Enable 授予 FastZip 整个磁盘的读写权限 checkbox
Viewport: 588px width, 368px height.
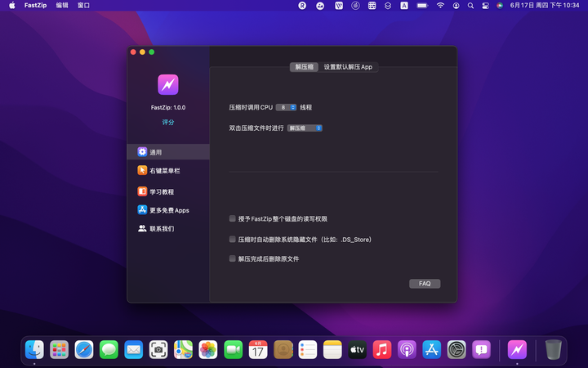(x=233, y=218)
